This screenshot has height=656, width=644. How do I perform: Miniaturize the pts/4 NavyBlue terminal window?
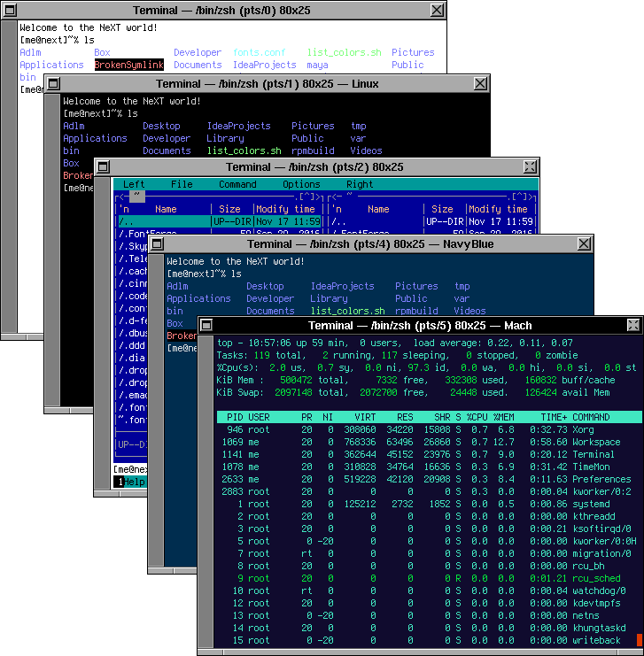tap(157, 244)
